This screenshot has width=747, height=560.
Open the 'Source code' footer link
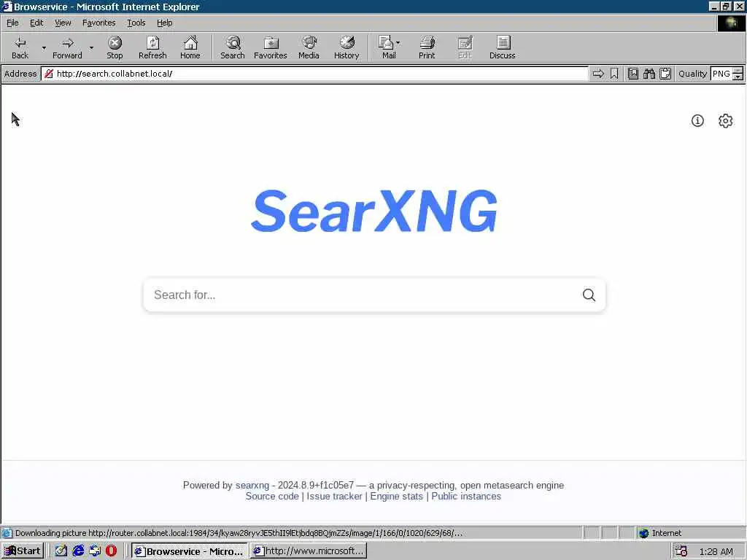tap(272, 496)
